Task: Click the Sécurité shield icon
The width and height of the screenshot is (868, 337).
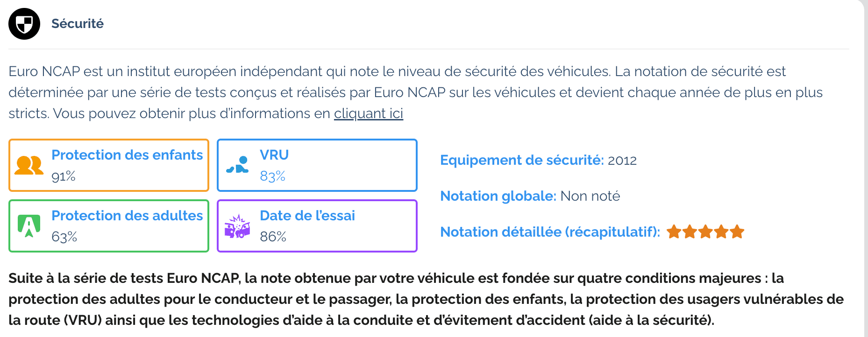Action: [x=23, y=23]
